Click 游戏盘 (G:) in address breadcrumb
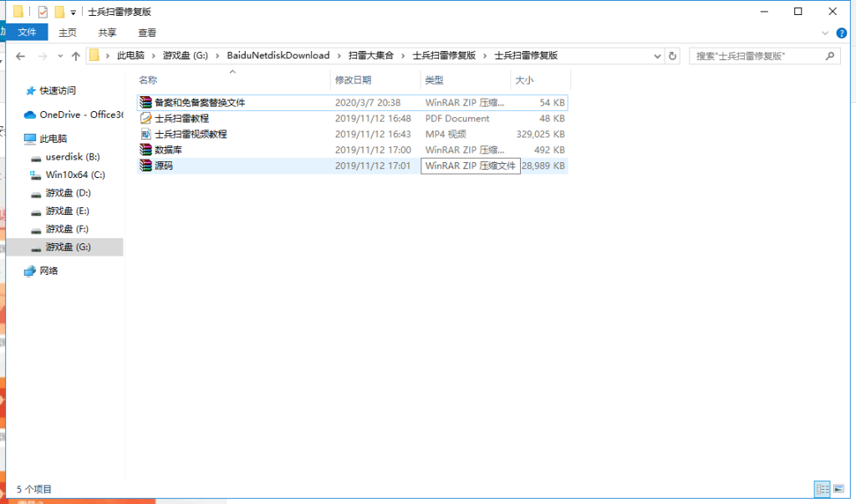The height and width of the screenshot is (504, 856). [186, 56]
